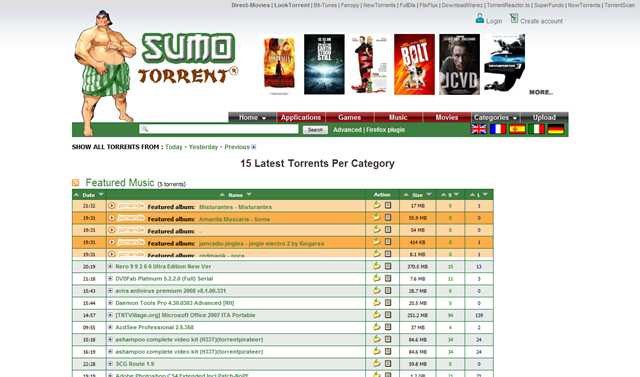The width and height of the screenshot is (640, 377).
Task: Expand the avira antivirus premium row
Action: coord(110,291)
